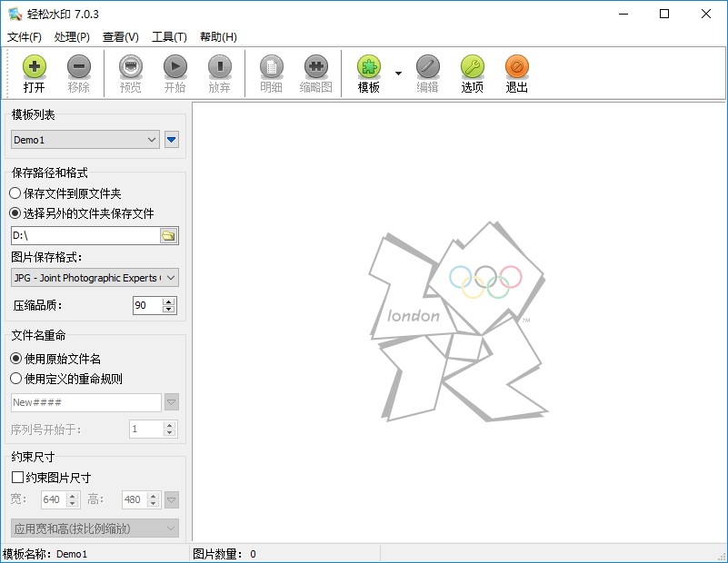Select 选择另外的文件夹保存文件 radio option
The width and height of the screenshot is (728, 563).
tap(82, 213)
